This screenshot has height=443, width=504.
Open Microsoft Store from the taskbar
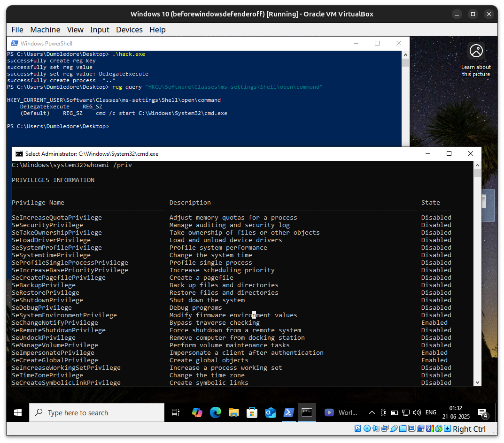coord(252,412)
